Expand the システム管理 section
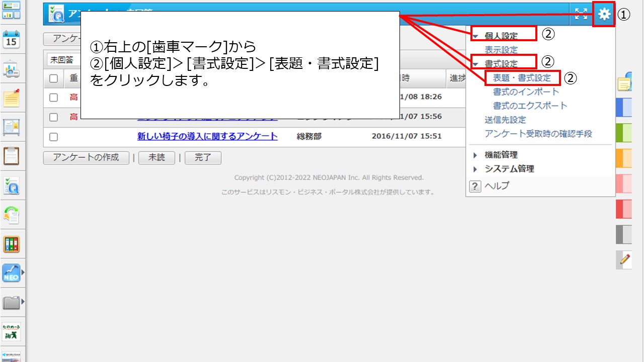Viewport: 644px width, 362px height. (475, 169)
